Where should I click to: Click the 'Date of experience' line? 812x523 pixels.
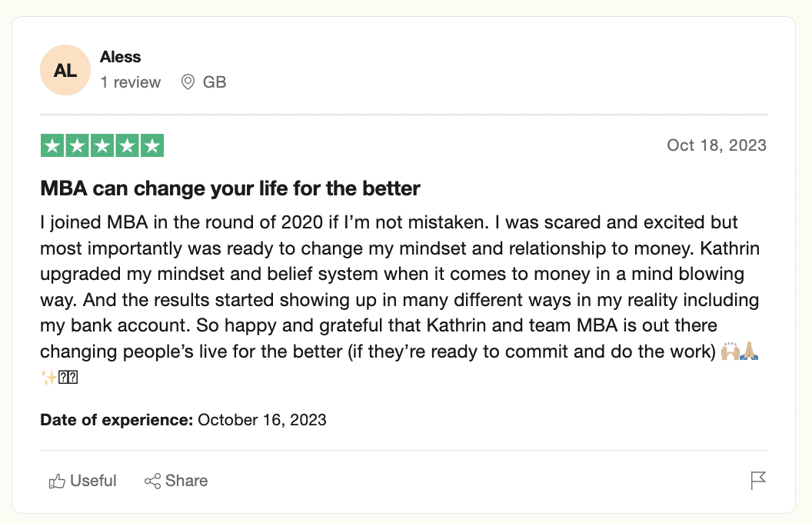[x=183, y=419]
